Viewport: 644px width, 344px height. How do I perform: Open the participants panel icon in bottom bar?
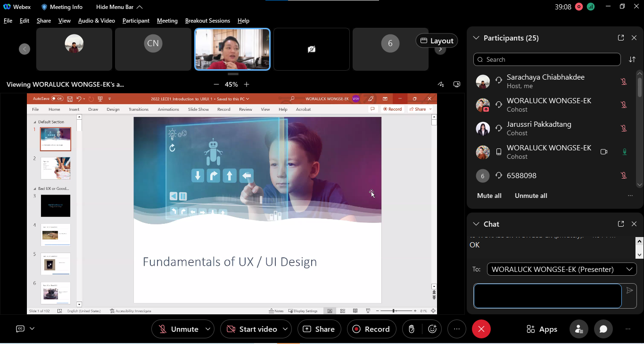point(578,329)
